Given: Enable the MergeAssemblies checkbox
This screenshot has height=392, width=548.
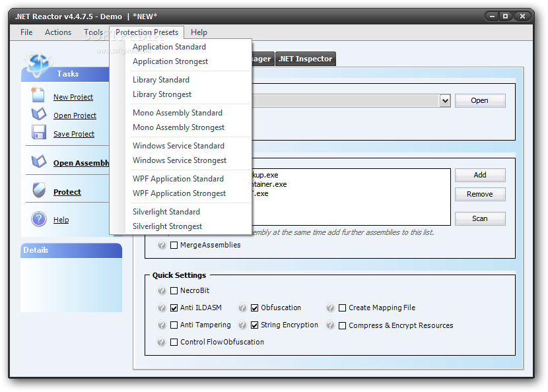Looking at the screenshot, I should [174, 245].
